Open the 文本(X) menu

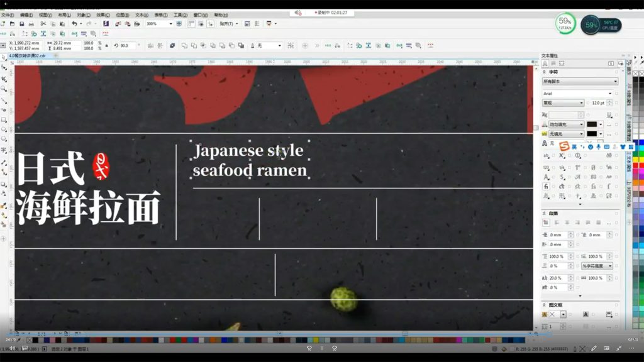click(x=142, y=14)
